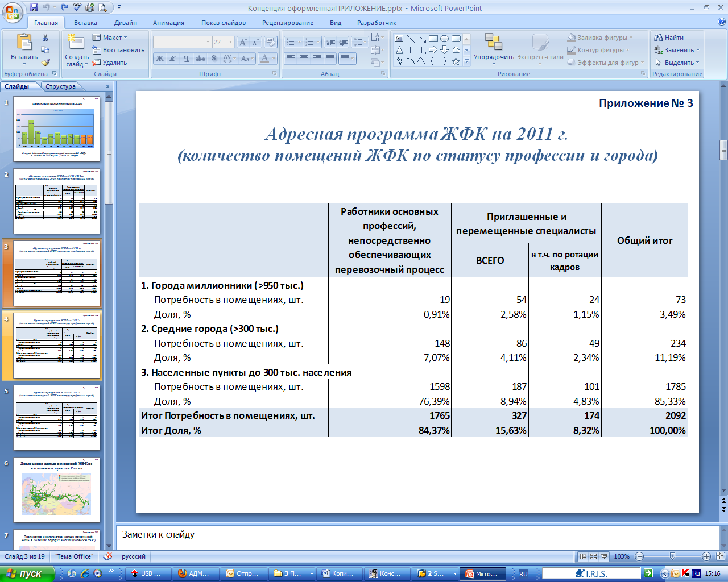Image resolution: width=728 pixels, height=582 pixels.
Task: Toggle Italic (К) formatting
Action: click(172, 59)
